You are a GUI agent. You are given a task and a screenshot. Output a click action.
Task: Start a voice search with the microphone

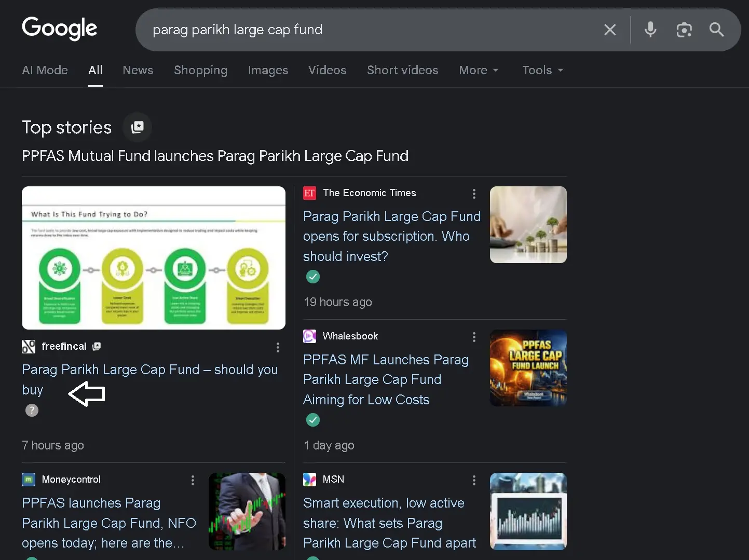pyautogui.click(x=650, y=30)
